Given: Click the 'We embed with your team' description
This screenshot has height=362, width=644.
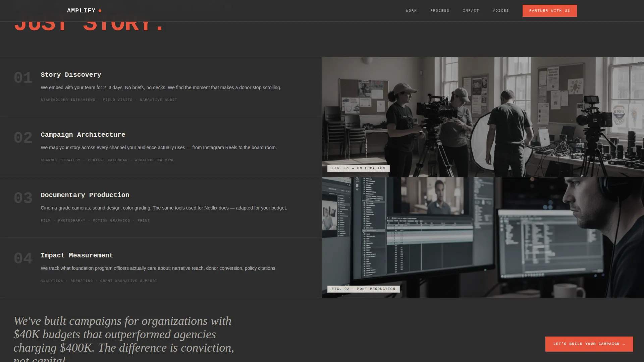Looking at the screenshot, I should tap(161, 87).
